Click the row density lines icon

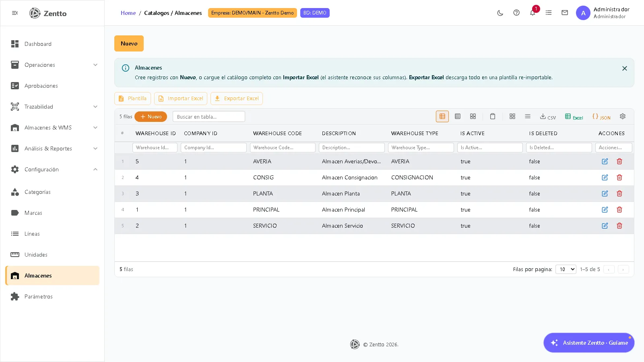(528, 116)
